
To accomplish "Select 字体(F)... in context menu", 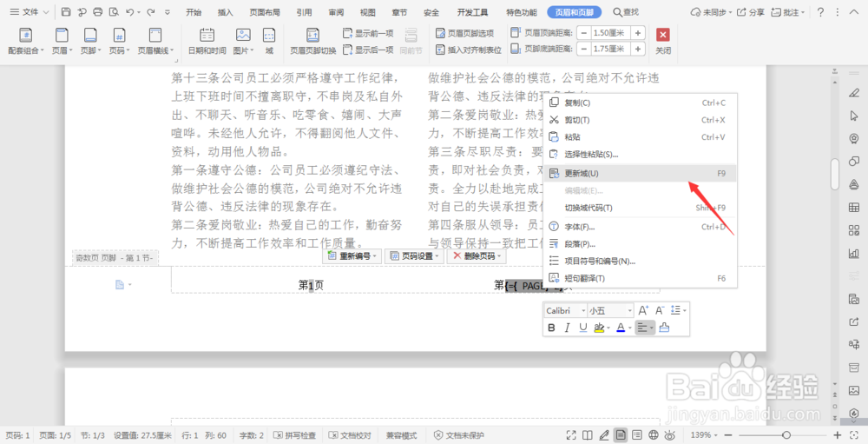I will (x=641, y=227).
